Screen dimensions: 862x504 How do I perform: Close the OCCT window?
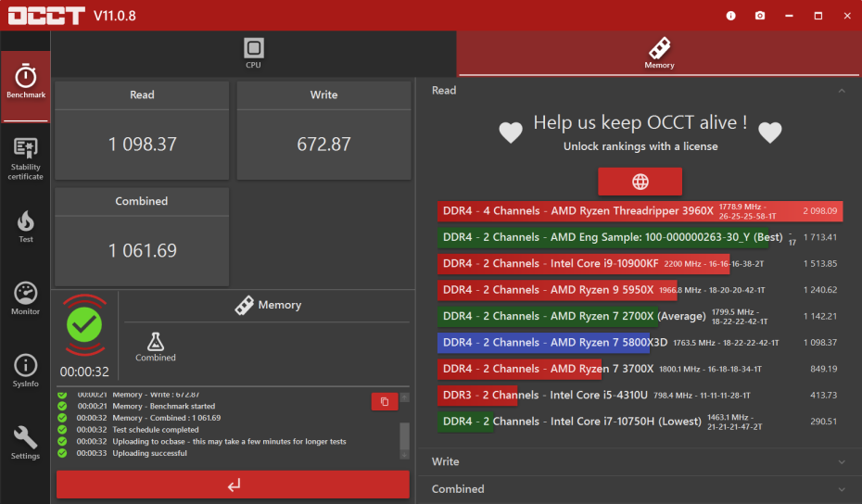click(x=847, y=16)
